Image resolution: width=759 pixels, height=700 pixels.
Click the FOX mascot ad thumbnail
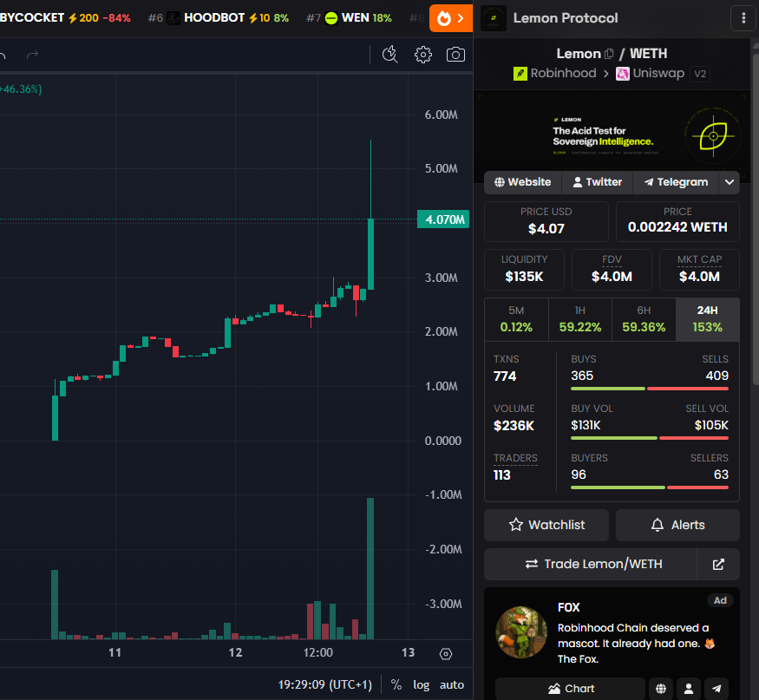(x=521, y=632)
